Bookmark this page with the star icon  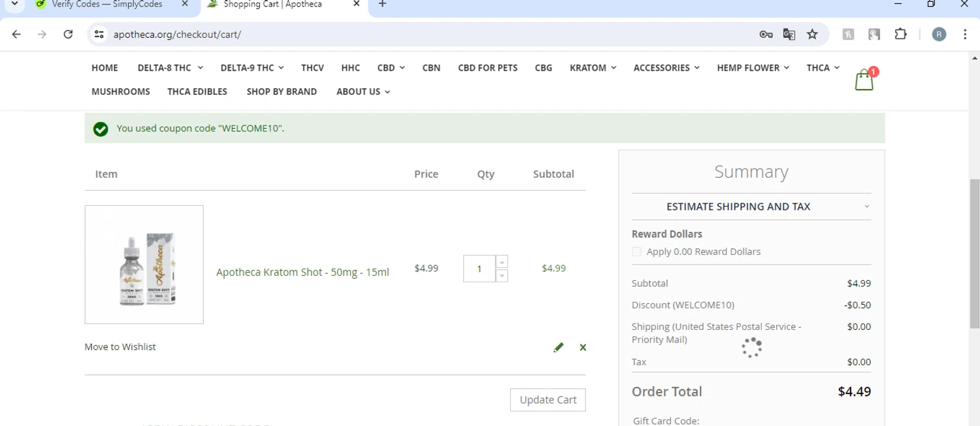pyautogui.click(x=812, y=34)
